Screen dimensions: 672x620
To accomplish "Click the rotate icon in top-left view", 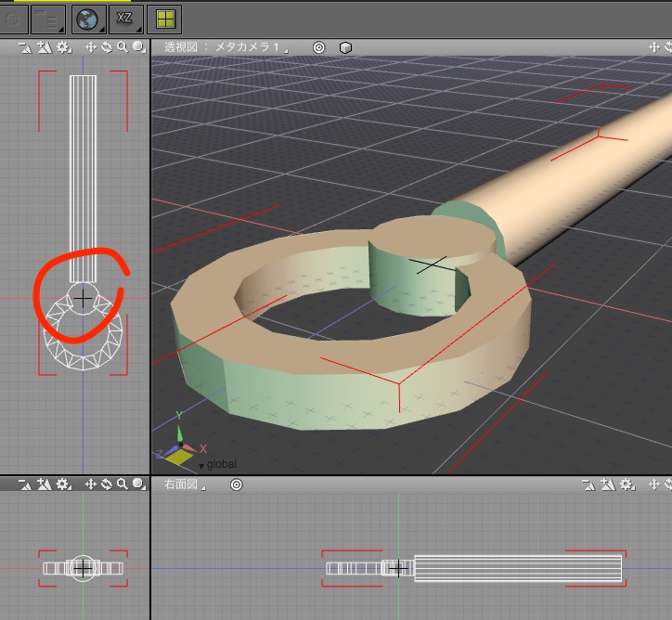I will pyautogui.click(x=106, y=46).
